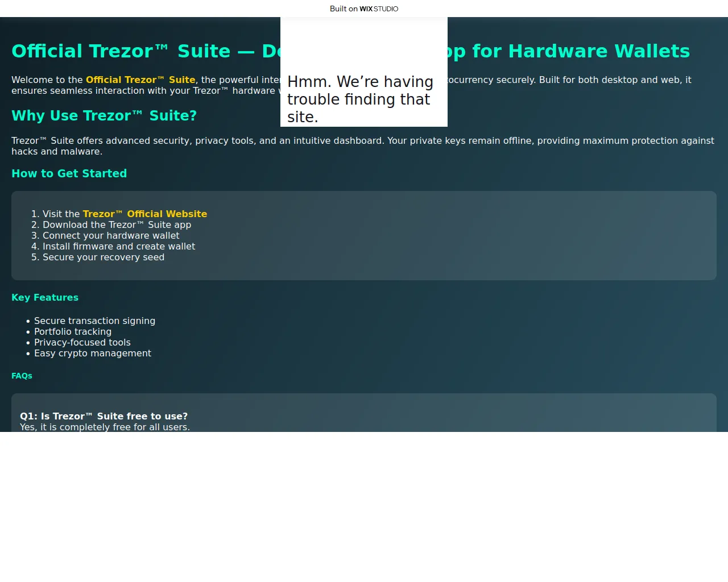Click the Built on Wix Studio banner link
This screenshot has width=728, height=582.
click(364, 9)
